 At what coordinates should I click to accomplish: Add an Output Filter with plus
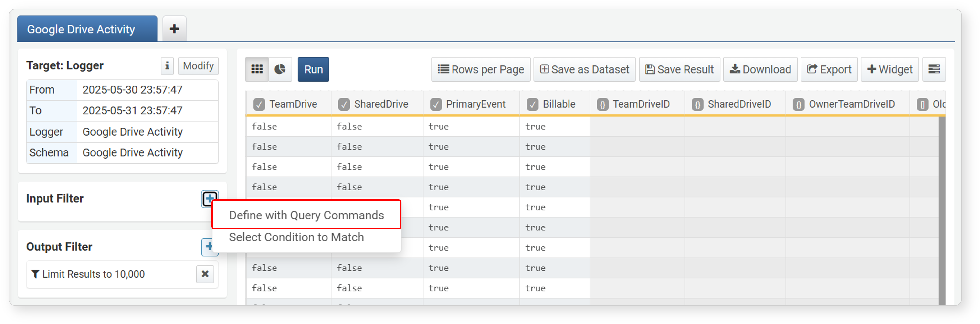click(x=209, y=247)
